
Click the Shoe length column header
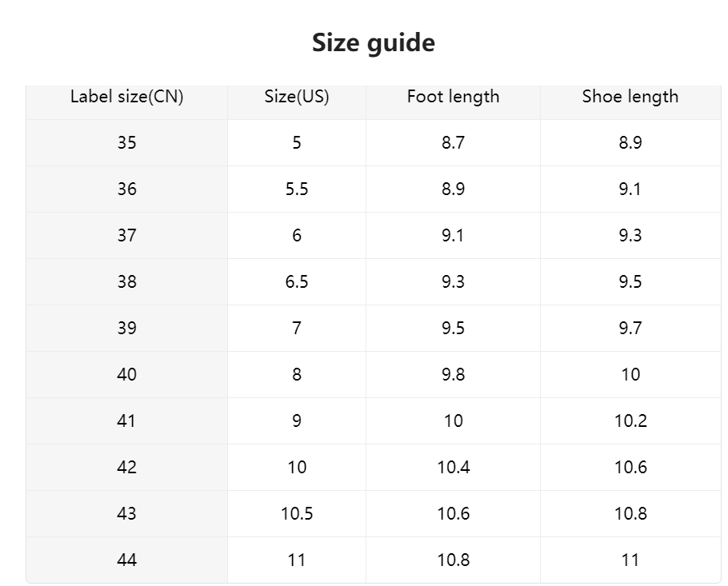click(x=630, y=97)
